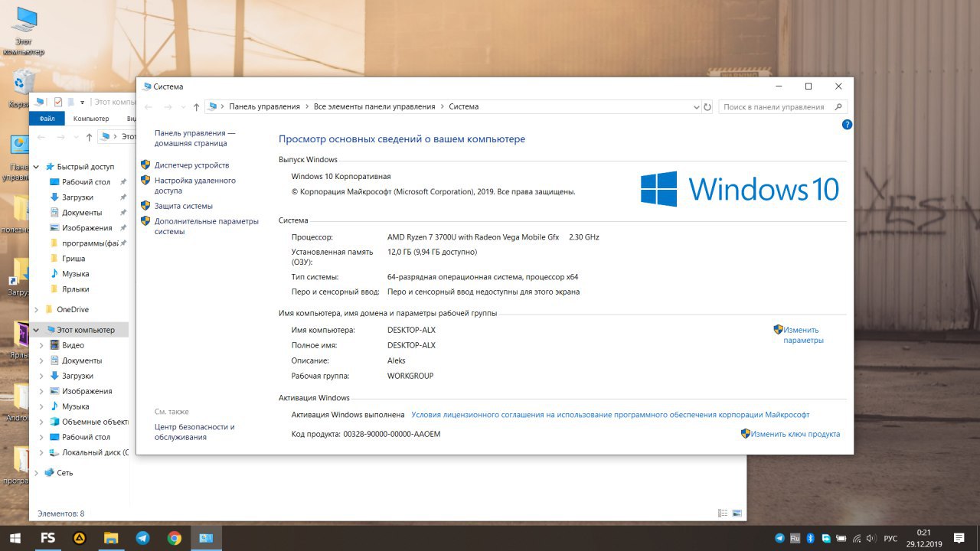Expand OneDrive node in Explorer tree
The height and width of the screenshot is (551, 980).
pos(37,310)
